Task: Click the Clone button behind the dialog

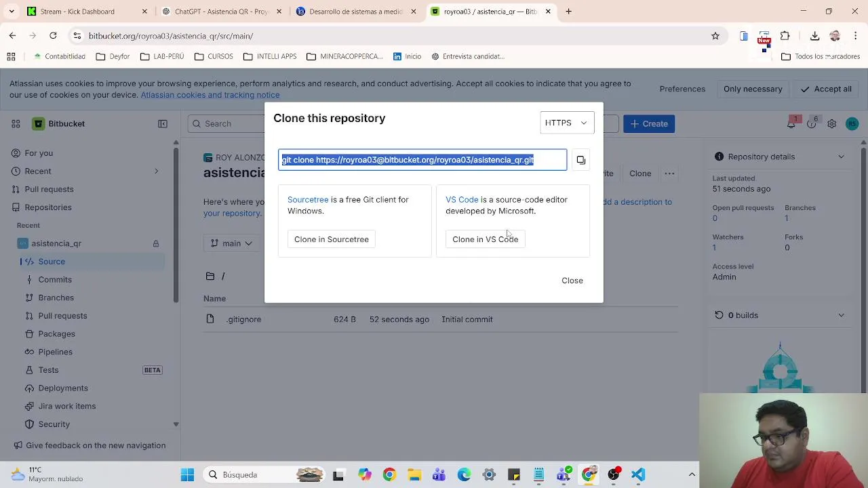Action: pos(640,174)
